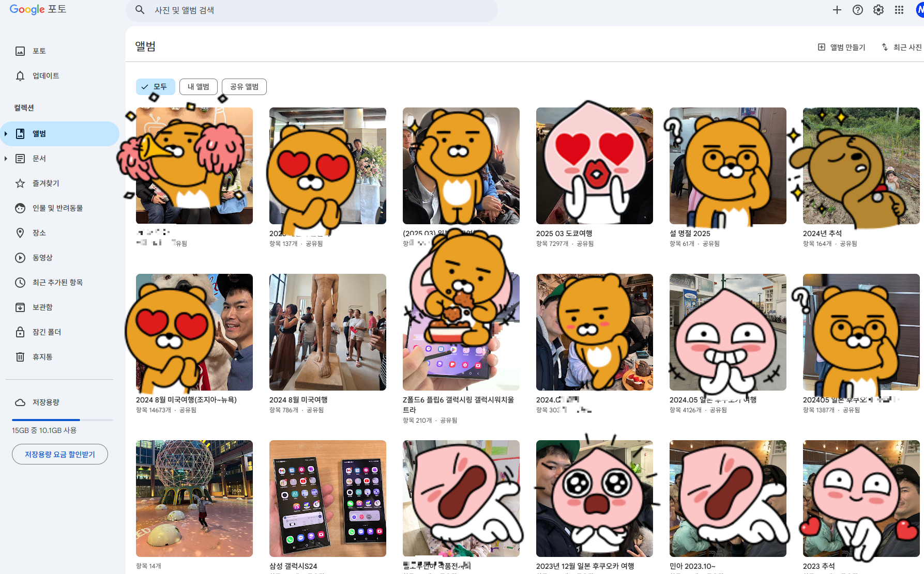Click the 장소 location pin icon
Screen dimensions: 924x574
[x=20, y=233]
